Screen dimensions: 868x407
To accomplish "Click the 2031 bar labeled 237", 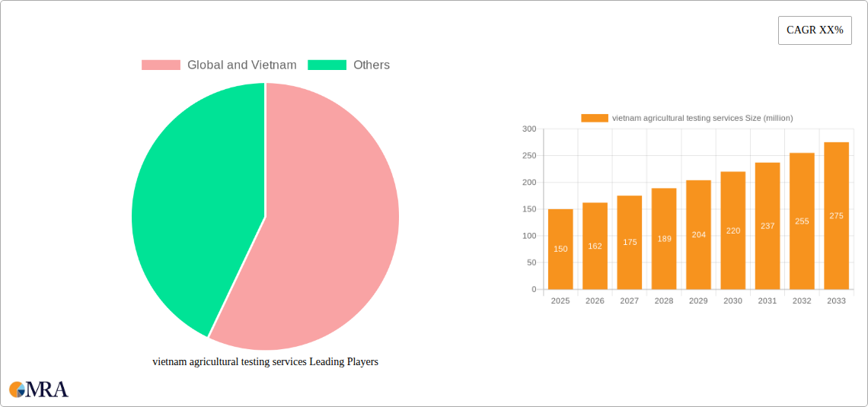I will (767, 226).
